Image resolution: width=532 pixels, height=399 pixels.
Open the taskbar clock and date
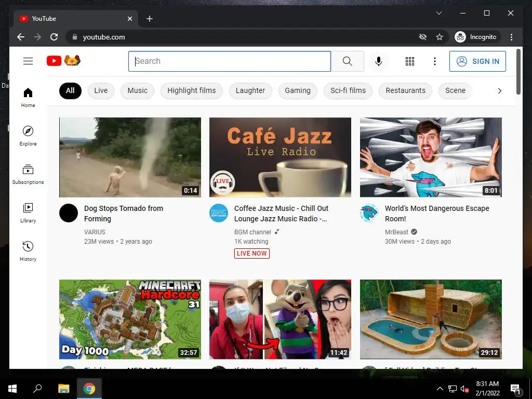click(487, 389)
